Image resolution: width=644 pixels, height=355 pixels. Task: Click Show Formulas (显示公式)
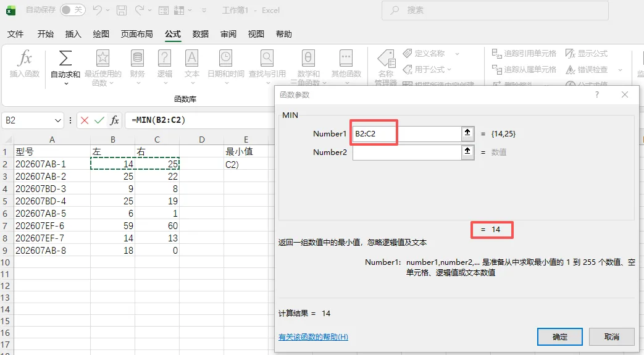click(x=587, y=54)
